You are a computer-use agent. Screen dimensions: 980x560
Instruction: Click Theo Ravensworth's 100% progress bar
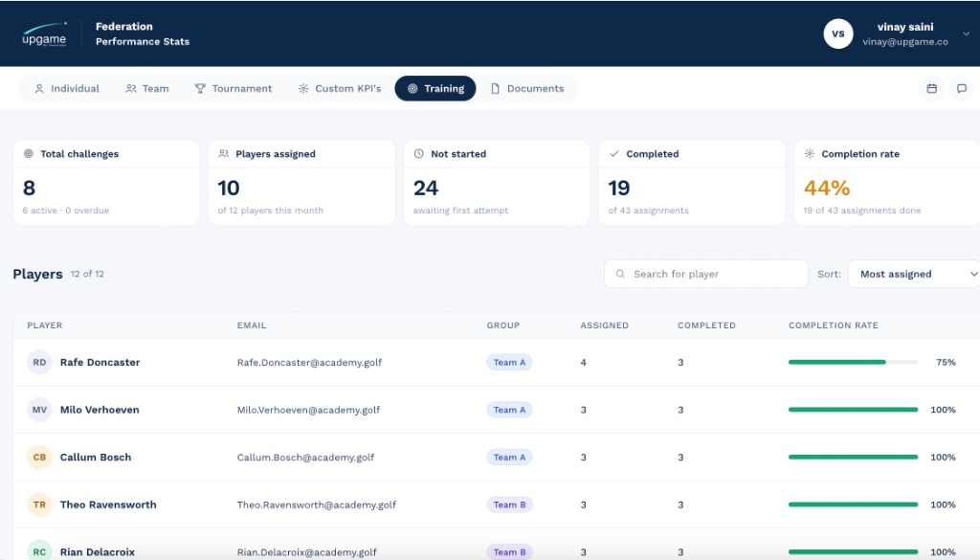click(853, 505)
